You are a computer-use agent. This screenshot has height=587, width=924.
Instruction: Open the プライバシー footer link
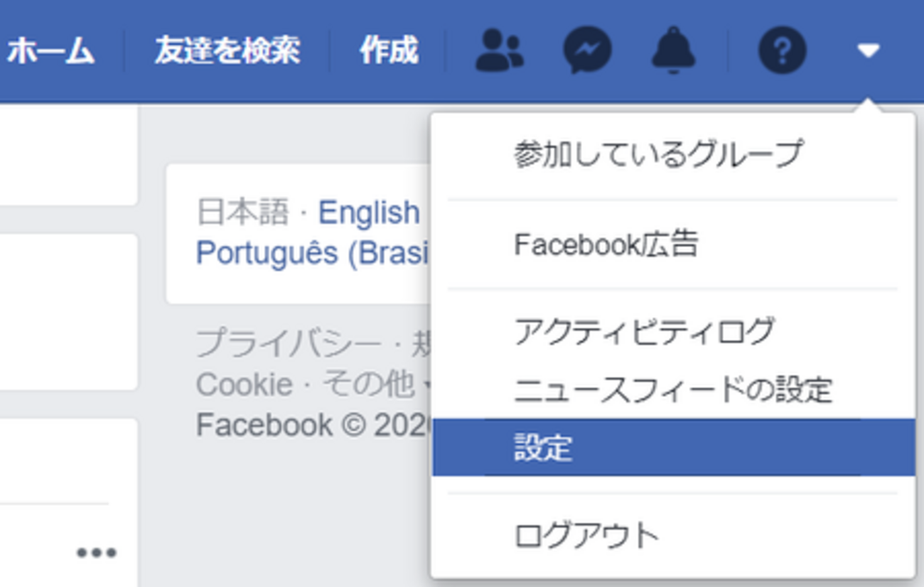[288, 345]
